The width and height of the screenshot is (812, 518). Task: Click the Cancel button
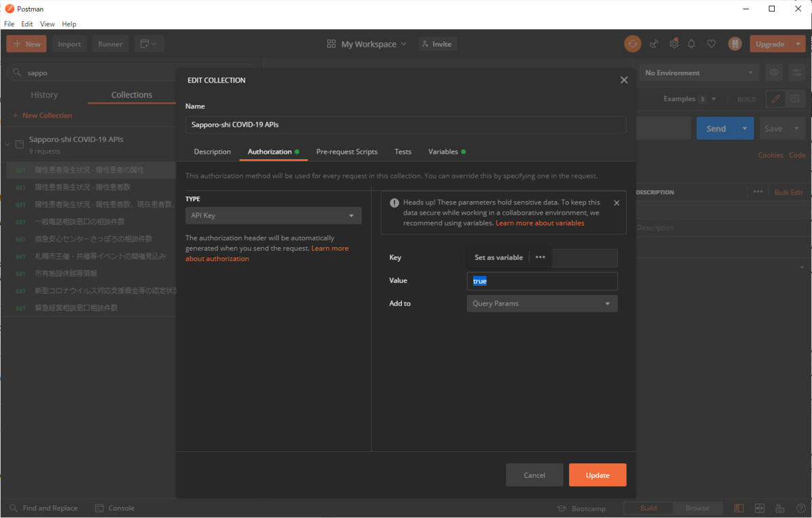click(x=535, y=475)
